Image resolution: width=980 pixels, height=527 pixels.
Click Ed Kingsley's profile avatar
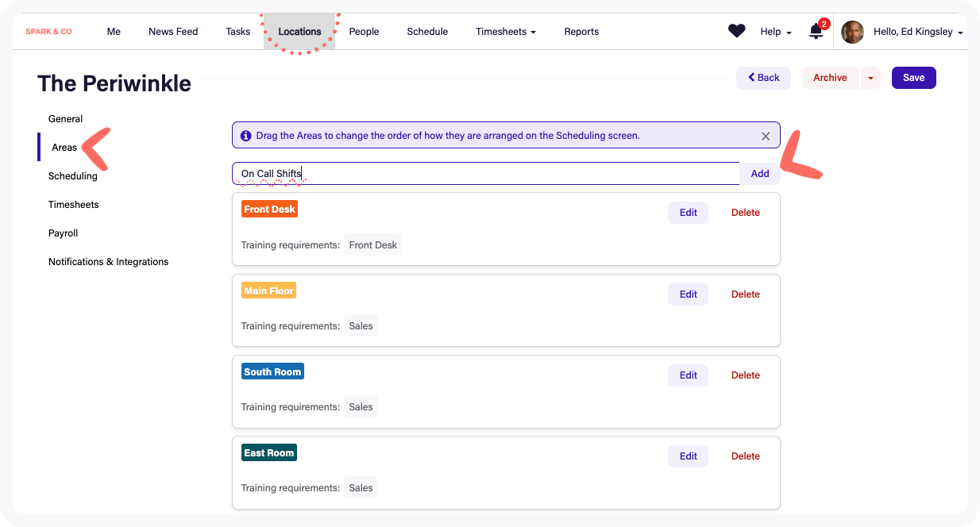(852, 32)
